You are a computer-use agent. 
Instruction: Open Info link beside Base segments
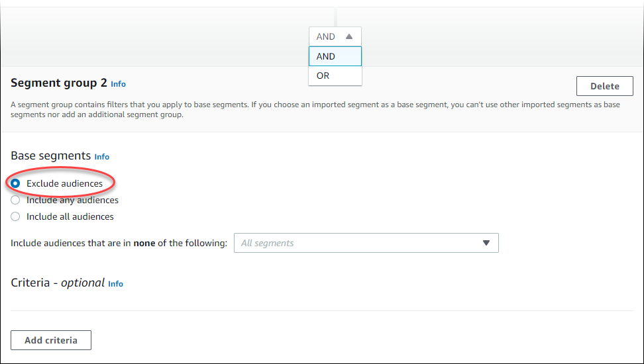[x=101, y=157]
